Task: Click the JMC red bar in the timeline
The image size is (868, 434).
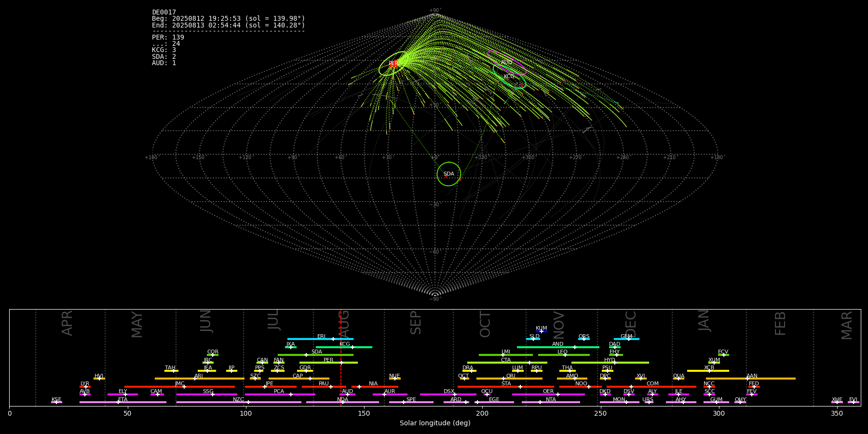Action: click(x=180, y=387)
